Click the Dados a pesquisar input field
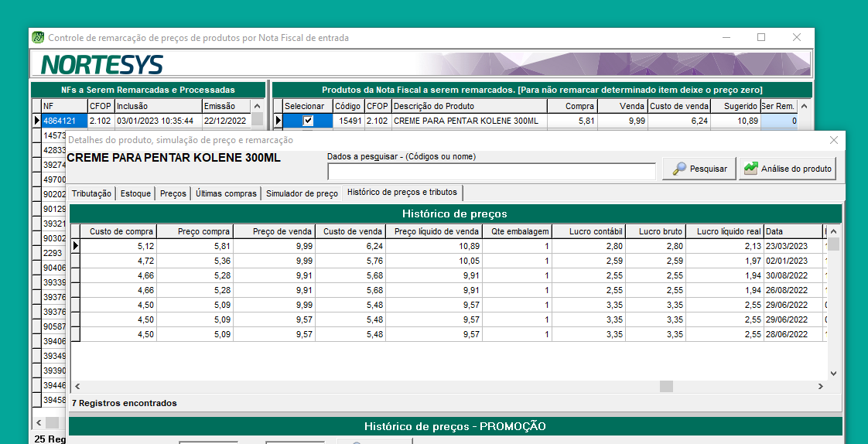868x444 pixels. tap(491, 171)
